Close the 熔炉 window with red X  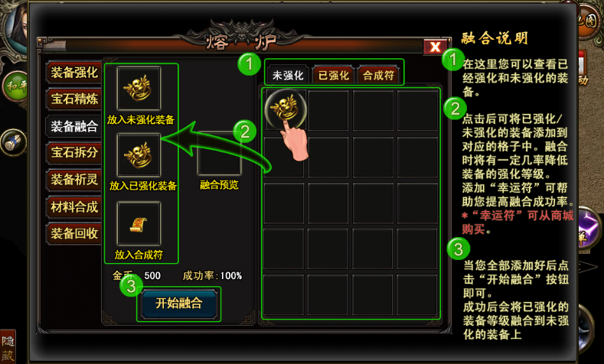click(436, 47)
